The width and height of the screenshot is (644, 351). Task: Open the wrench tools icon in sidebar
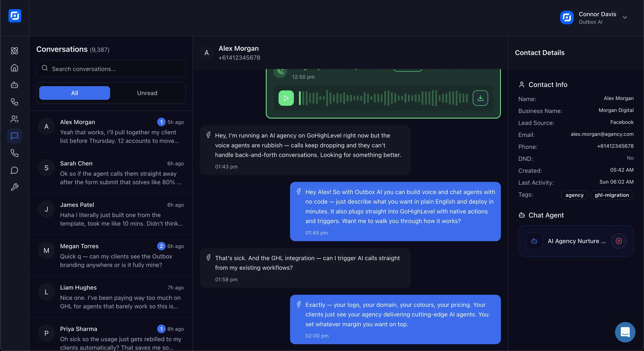pos(14,187)
